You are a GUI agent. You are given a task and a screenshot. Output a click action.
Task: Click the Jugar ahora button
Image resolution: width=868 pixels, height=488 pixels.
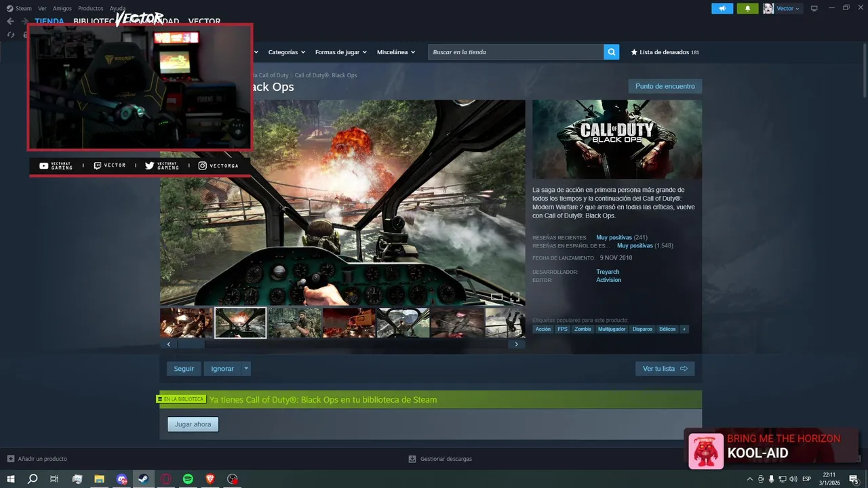tap(193, 424)
